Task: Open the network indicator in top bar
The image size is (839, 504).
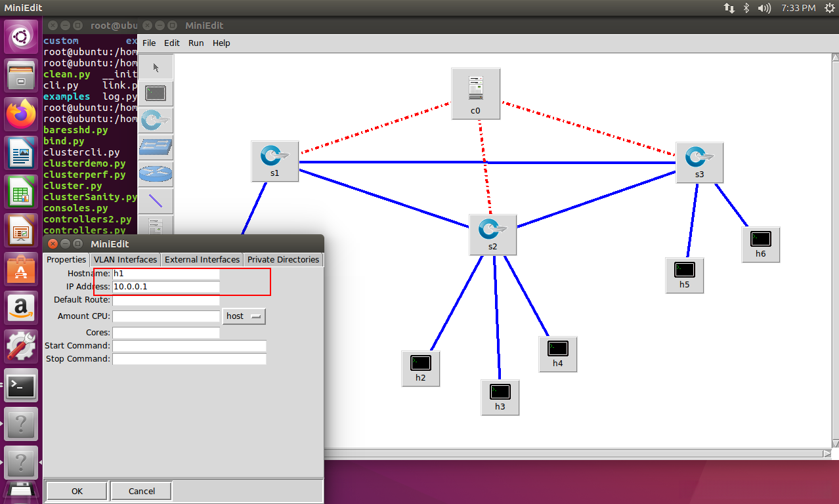Action: click(x=729, y=8)
